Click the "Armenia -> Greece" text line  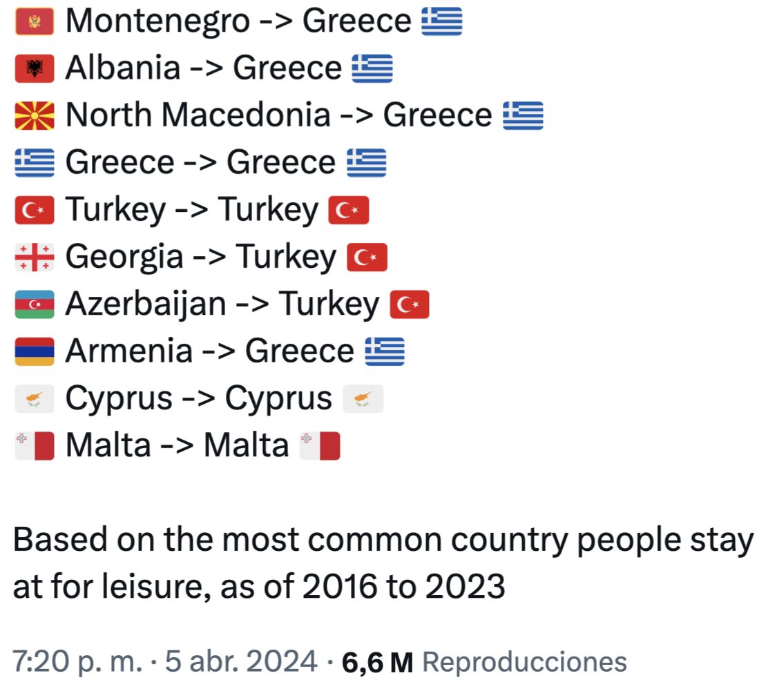[x=209, y=351]
